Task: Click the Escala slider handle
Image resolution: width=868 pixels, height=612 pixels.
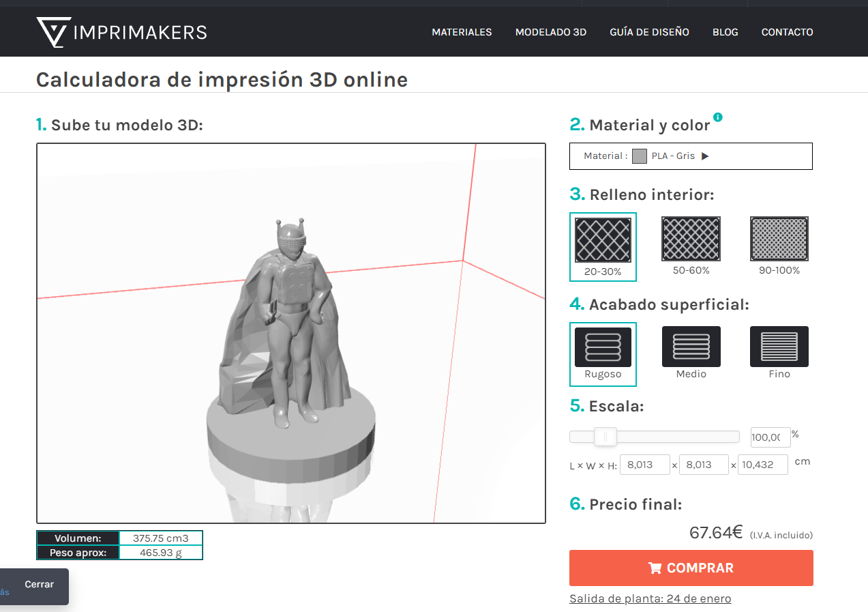Action: (x=605, y=437)
